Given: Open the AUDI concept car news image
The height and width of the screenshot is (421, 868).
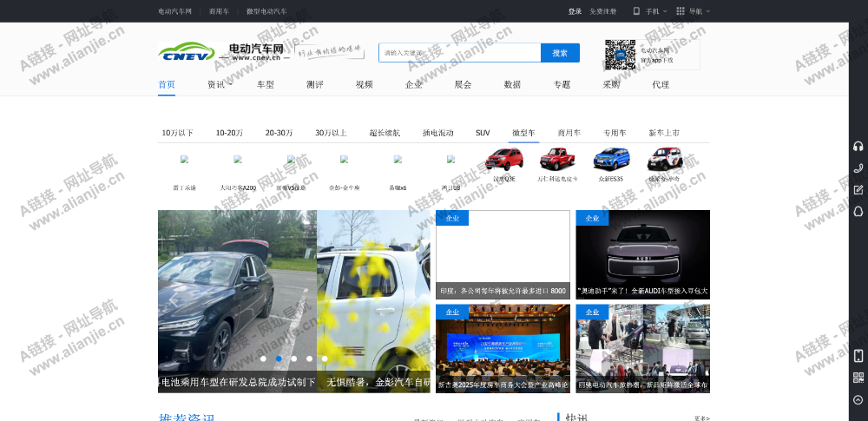Looking at the screenshot, I should 642,254.
